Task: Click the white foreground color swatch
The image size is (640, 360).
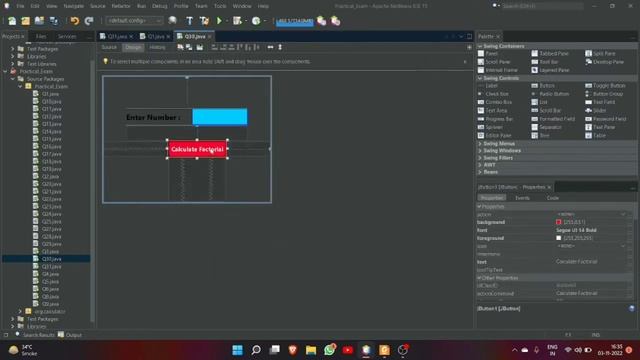Action: pos(558,238)
